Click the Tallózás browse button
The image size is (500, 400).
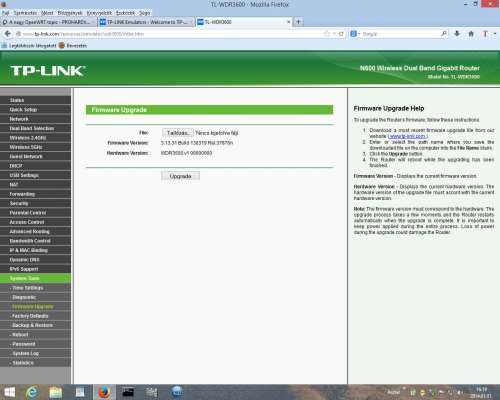click(178, 133)
